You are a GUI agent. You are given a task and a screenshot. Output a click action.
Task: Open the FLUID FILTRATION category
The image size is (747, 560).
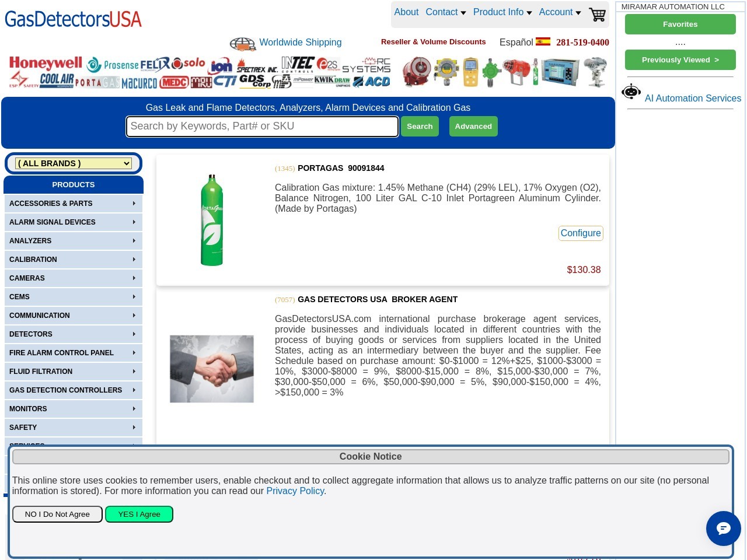click(x=74, y=372)
